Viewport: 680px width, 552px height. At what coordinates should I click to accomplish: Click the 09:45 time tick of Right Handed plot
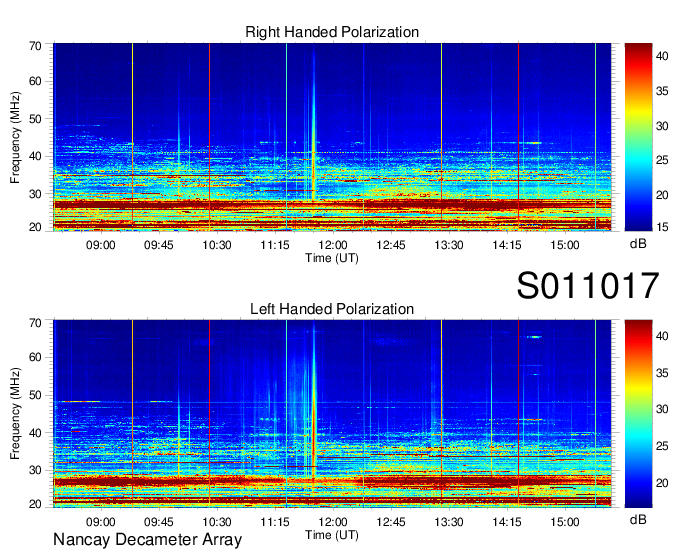[159, 245]
